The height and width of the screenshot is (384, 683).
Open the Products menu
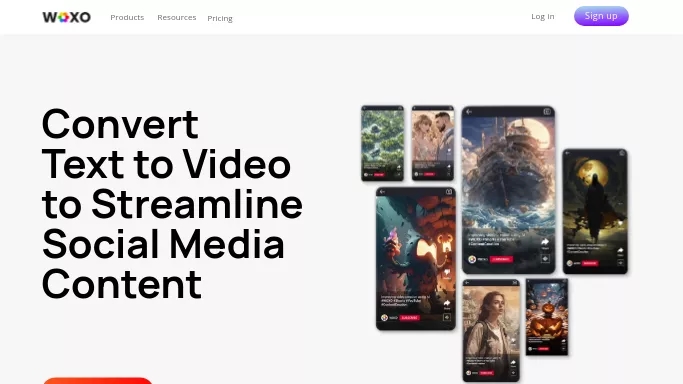click(x=127, y=17)
